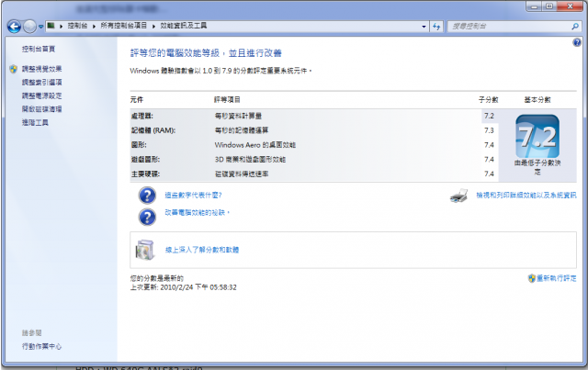
Task: Click the 7.2 subscore in the processor row
Action: click(x=489, y=116)
